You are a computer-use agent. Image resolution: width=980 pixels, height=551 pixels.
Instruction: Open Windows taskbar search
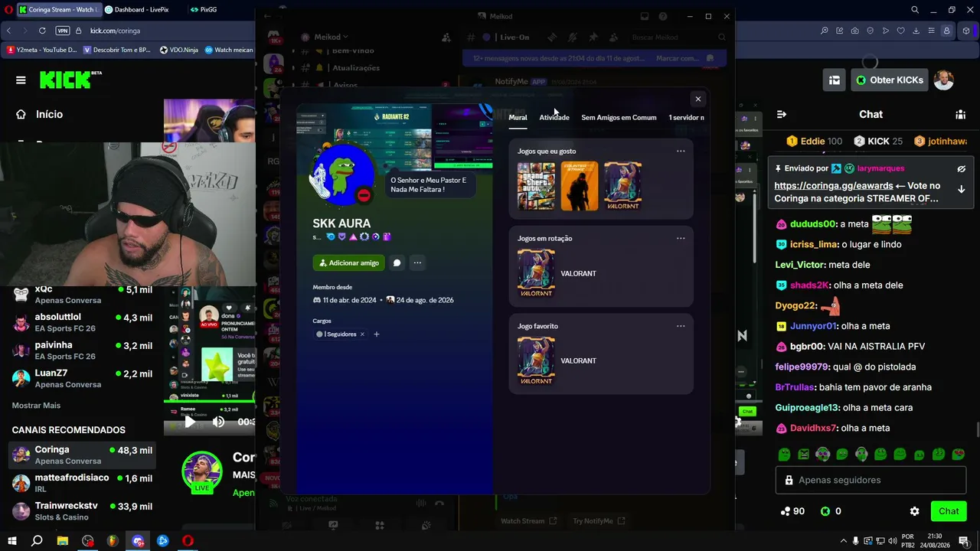pyautogui.click(x=37, y=541)
